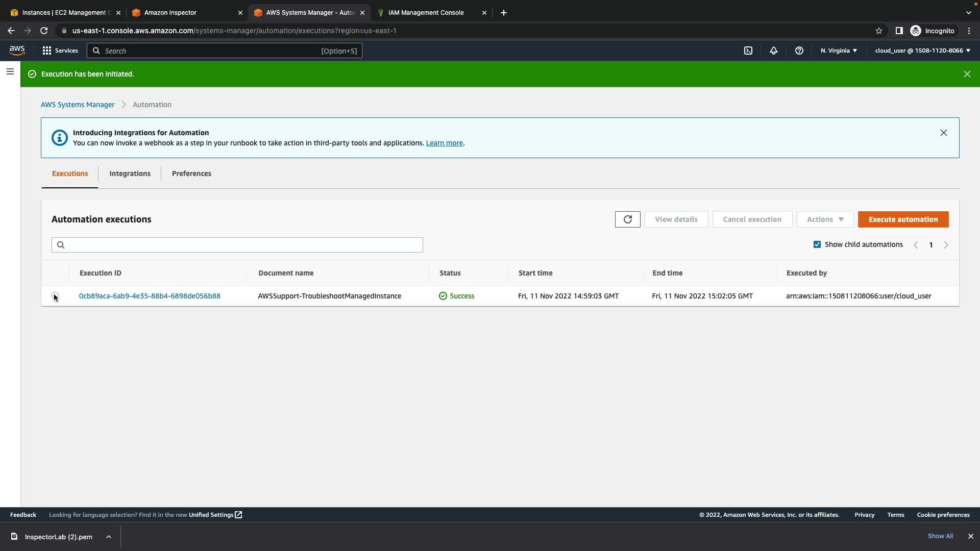Click the AWS logo home icon
Image resolution: width=980 pixels, height=551 pixels.
[17, 50]
